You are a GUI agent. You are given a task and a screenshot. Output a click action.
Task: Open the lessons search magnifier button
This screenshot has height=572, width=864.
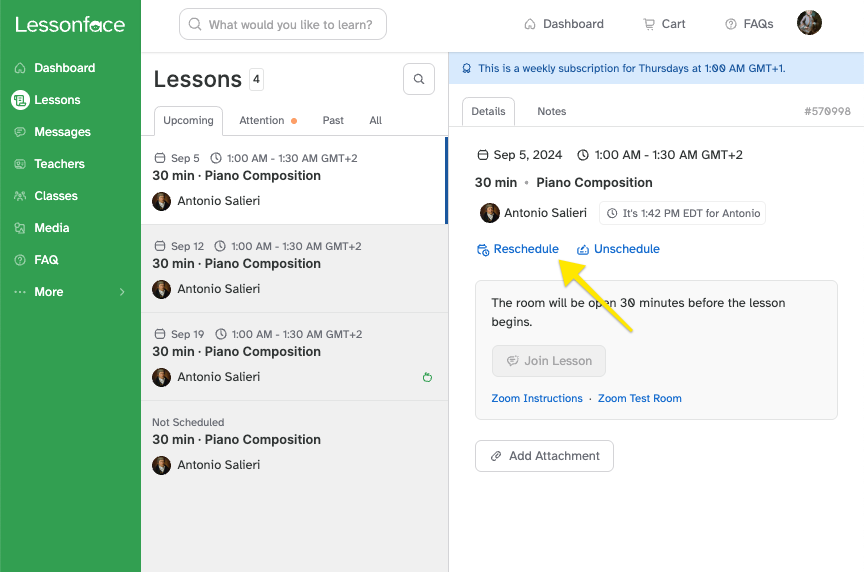tap(419, 79)
